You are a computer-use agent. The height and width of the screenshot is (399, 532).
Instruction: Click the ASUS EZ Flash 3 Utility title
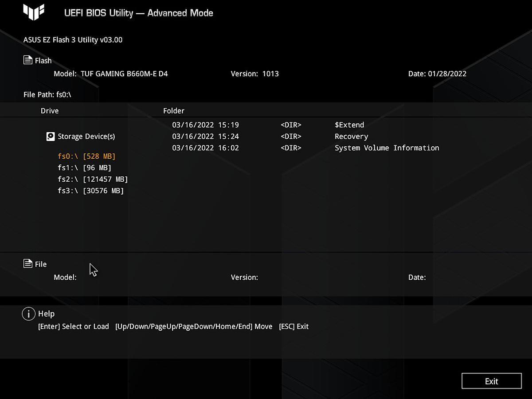coord(73,40)
